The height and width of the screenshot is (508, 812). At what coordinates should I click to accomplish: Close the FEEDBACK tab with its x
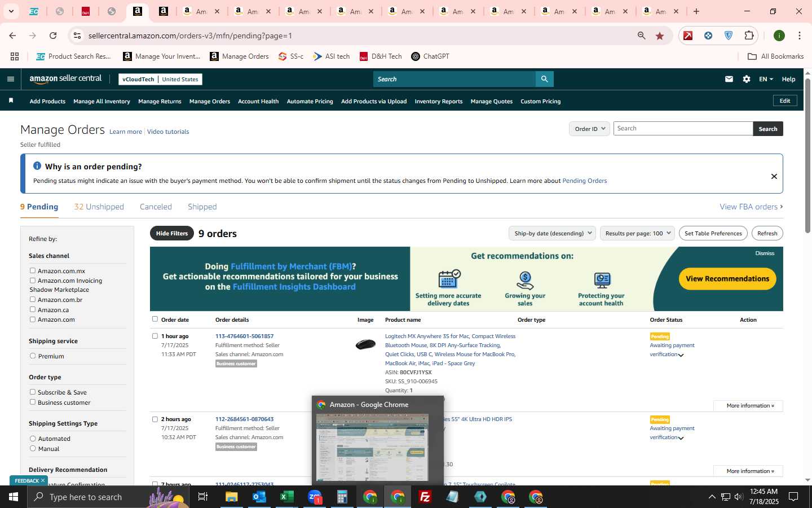[43, 480]
